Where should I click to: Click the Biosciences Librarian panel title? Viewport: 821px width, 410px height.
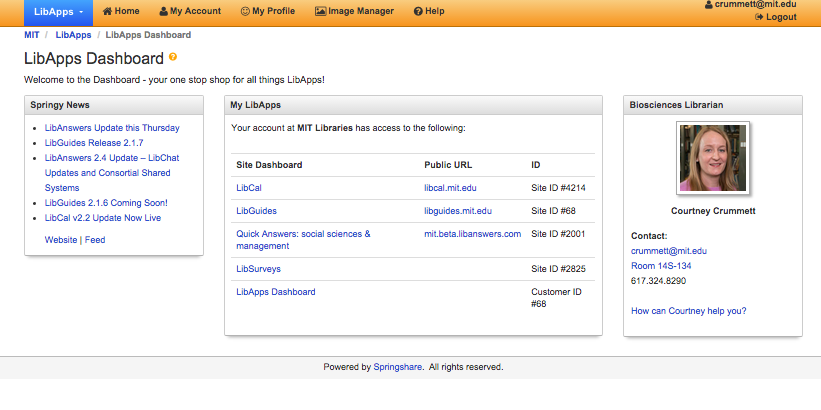tap(676, 105)
